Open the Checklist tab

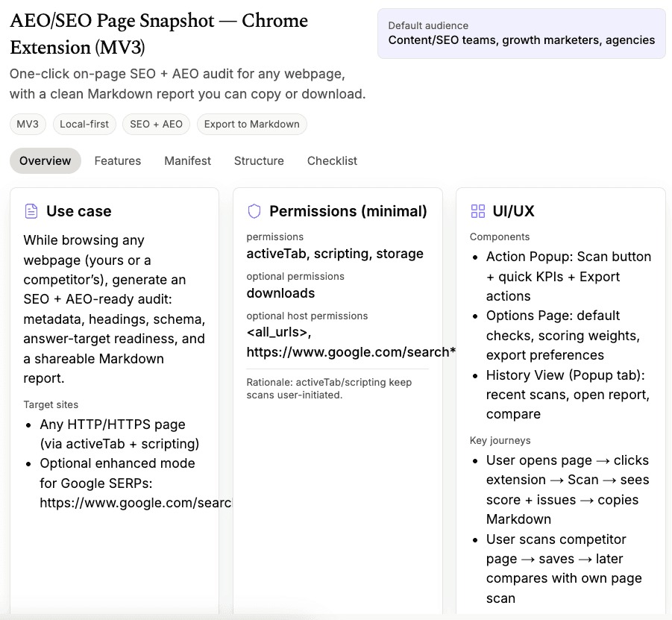point(332,161)
